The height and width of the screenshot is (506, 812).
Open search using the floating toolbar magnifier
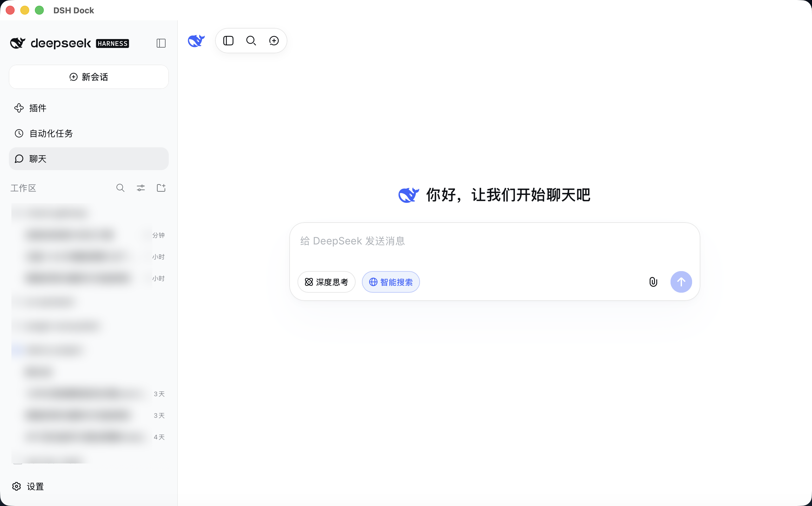coord(251,41)
